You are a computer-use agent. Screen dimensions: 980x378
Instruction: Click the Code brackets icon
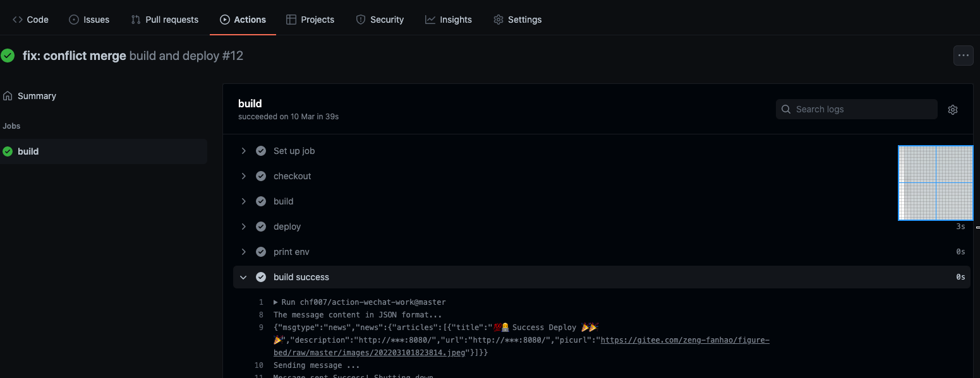pos(18,20)
